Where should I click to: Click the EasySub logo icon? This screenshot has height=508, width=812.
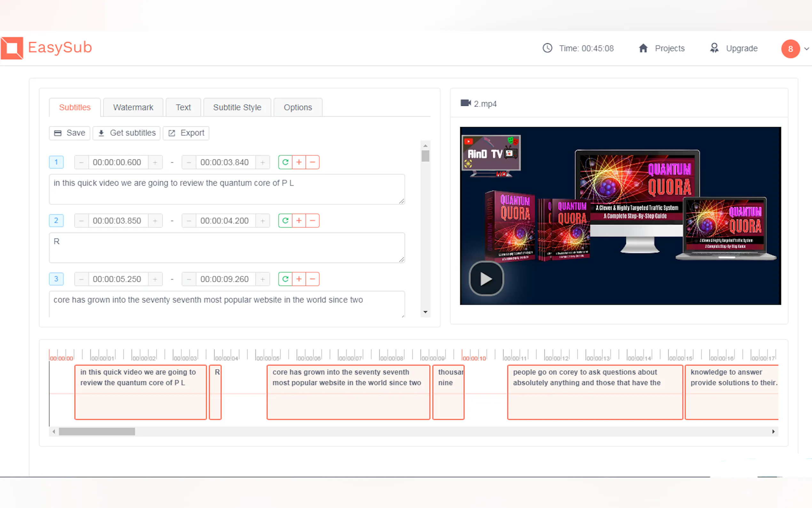click(12, 48)
